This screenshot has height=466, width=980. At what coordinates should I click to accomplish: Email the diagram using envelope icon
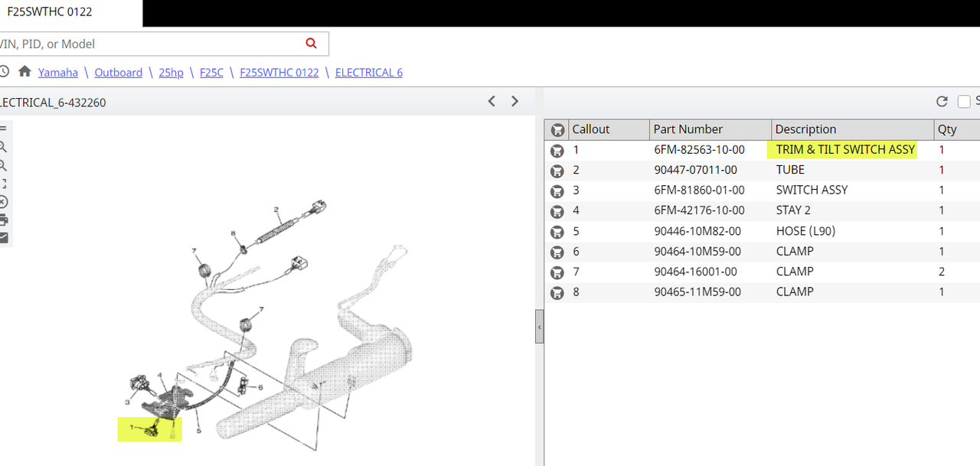(x=3, y=238)
